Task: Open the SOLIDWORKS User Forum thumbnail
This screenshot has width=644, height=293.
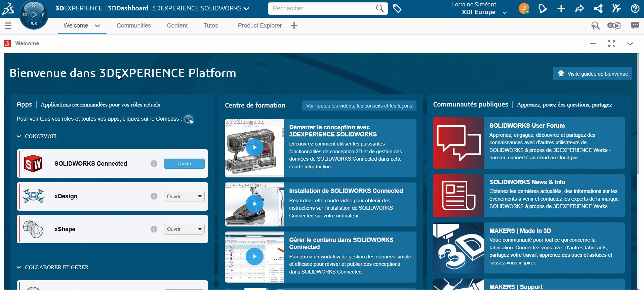Action: click(x=458, y=143)
